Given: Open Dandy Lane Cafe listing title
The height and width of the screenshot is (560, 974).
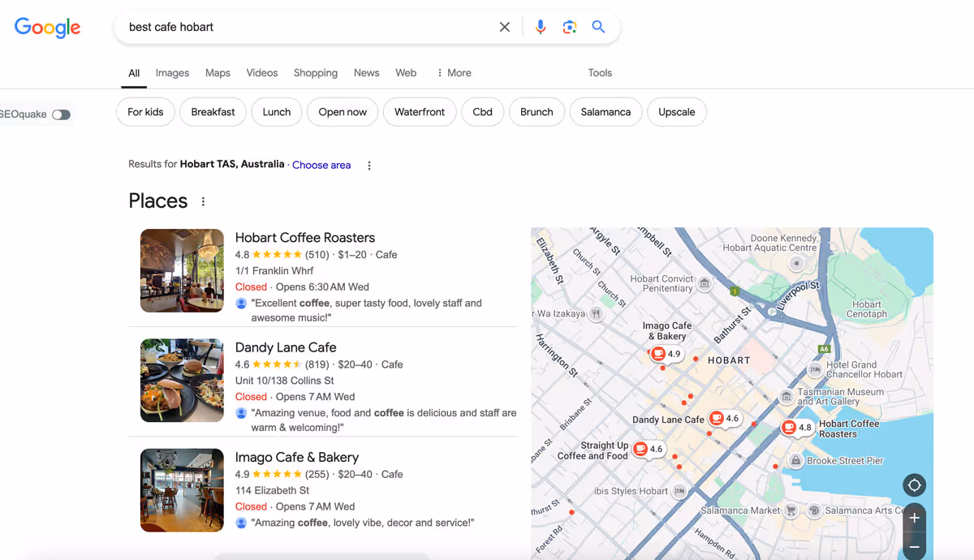Looking at the screenshot, I should click(x=286, y=347).
